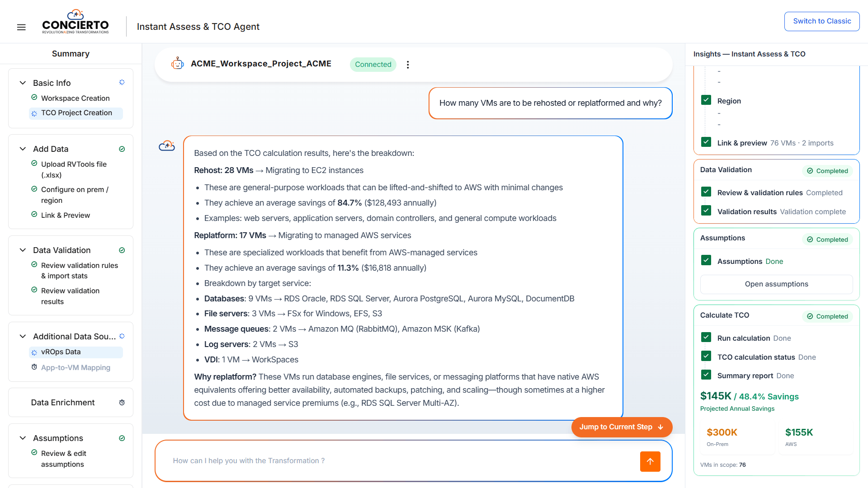Click the "VMs in scope: 76" text
This screenshot has height=488, width=868.
tap(723, 465)
